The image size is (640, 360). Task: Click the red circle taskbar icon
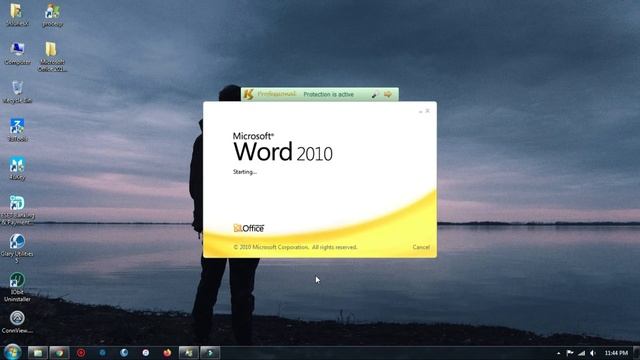pyautogui.click(x=81, y=353)
